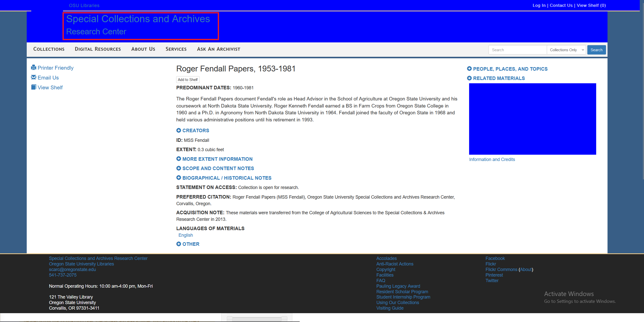Click the blue Search button
644x322 pixels.
point(596,50)
